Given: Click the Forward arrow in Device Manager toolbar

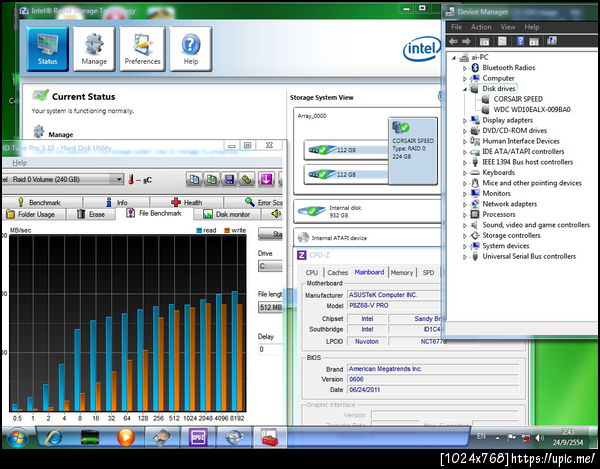Looking at the screenshot, I should tap(466, 41).
